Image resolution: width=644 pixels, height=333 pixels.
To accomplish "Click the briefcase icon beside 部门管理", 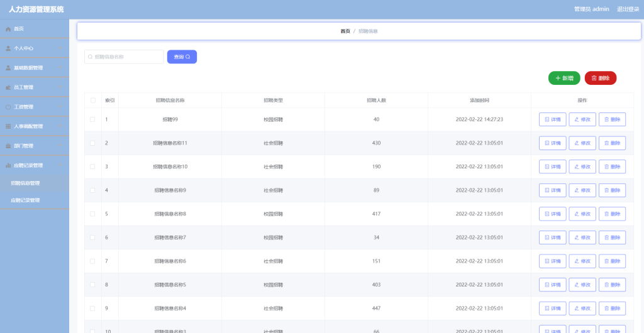I will (8, 146).
